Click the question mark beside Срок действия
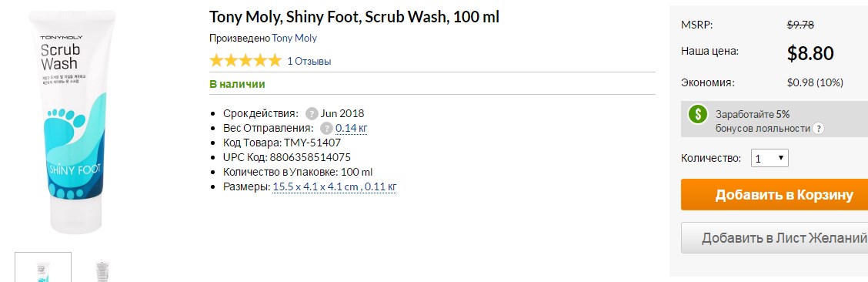The height and width of the screenshot is (282, 868). pyautogui.click(x=312, y=113)
